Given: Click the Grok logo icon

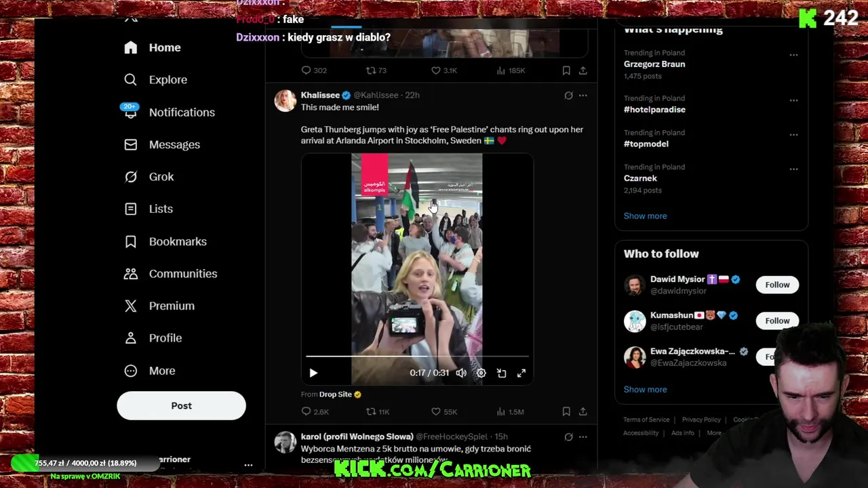Looking at the screenshot, I should coord(131,176).
